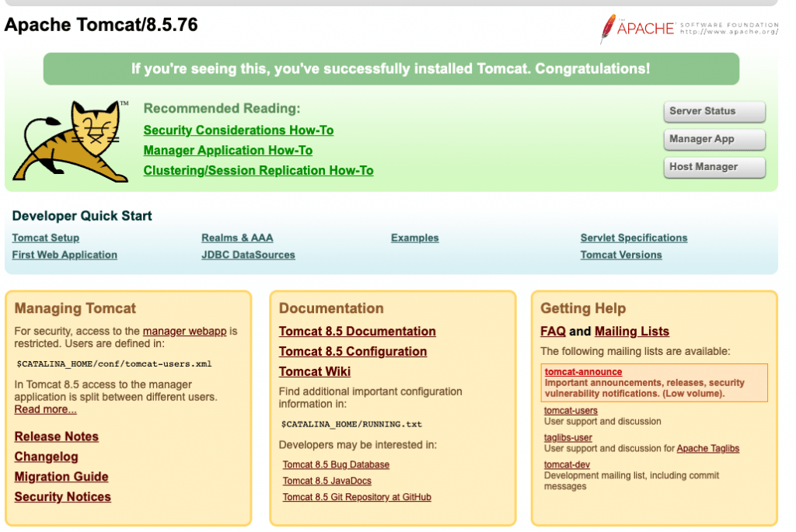Open Security Considerations How-To link
This screenshot has height=532, width=796.
click(238, 130)
